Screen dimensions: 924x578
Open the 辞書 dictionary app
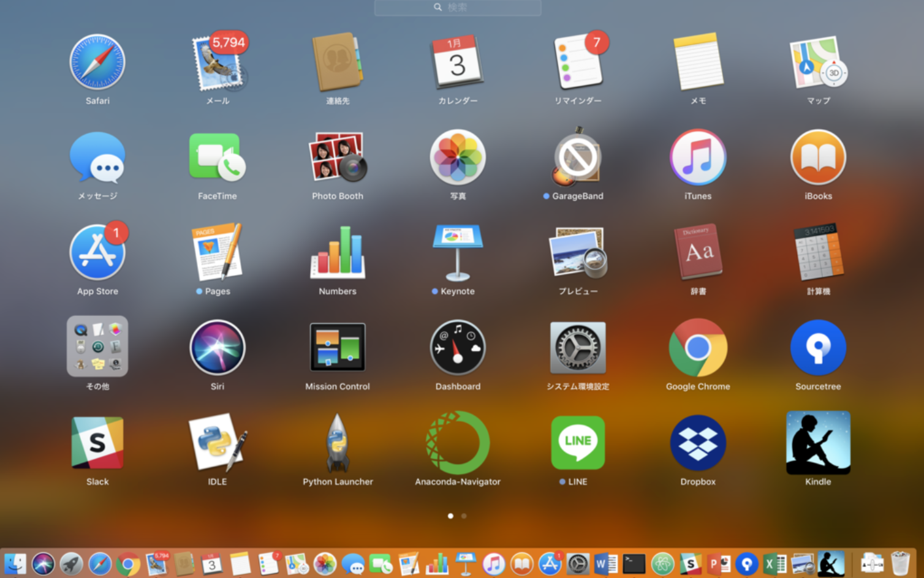698,252
